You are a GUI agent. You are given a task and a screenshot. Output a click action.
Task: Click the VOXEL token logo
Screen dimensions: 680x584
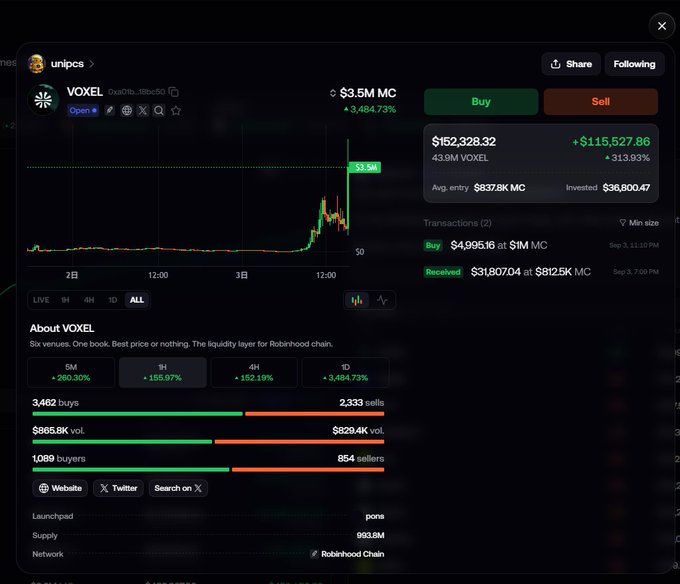[43, 100]
